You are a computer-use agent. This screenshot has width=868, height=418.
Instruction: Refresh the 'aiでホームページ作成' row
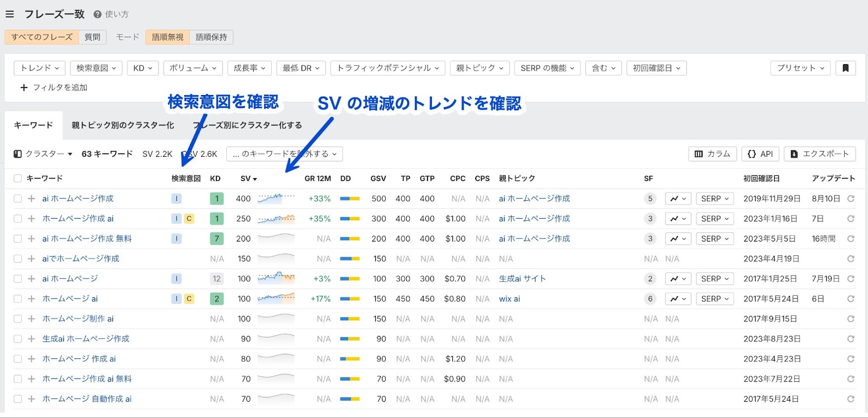point(851,259)
